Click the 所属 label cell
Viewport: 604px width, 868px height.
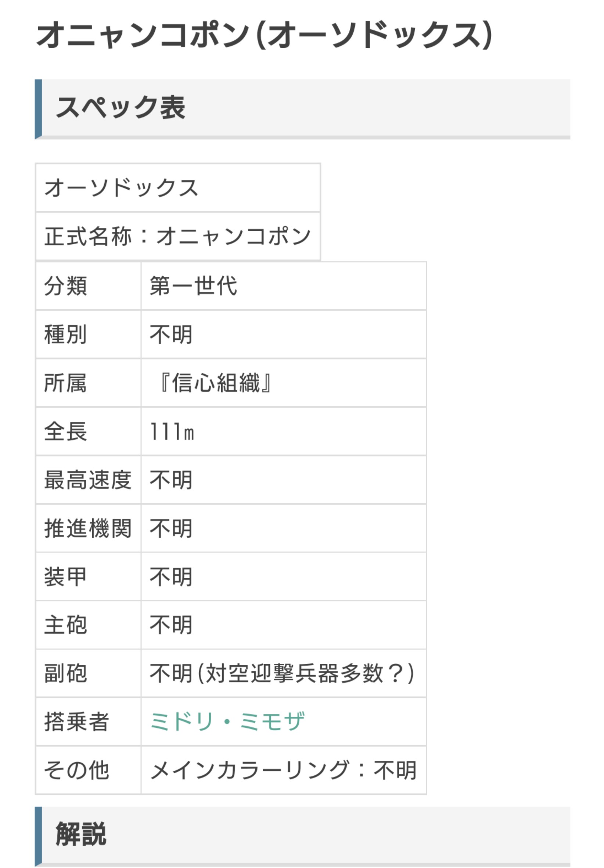click(x=88, y=383)
